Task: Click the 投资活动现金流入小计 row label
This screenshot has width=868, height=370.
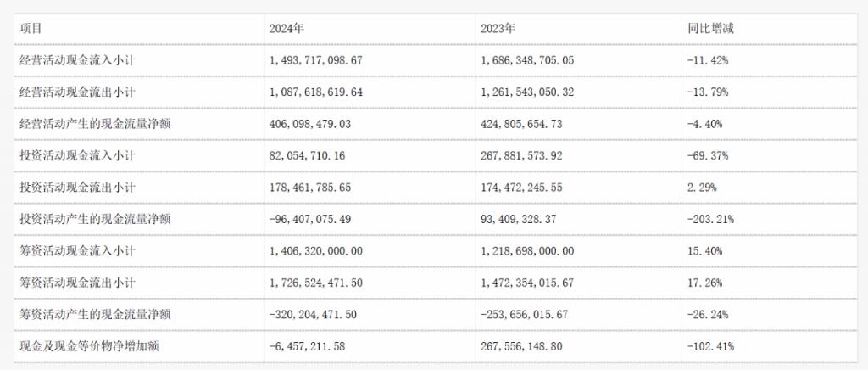Action: [77, 155]
